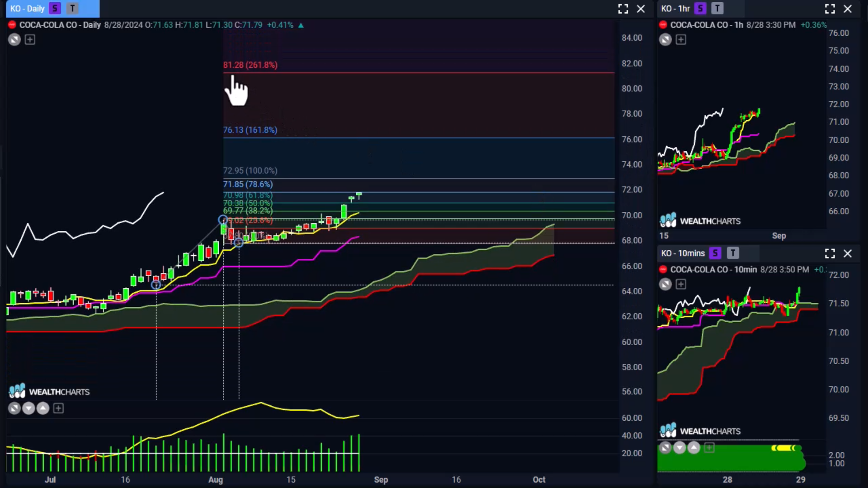
Task: Click the S badge on KO - 1hr tab
Action: point(700,9)
